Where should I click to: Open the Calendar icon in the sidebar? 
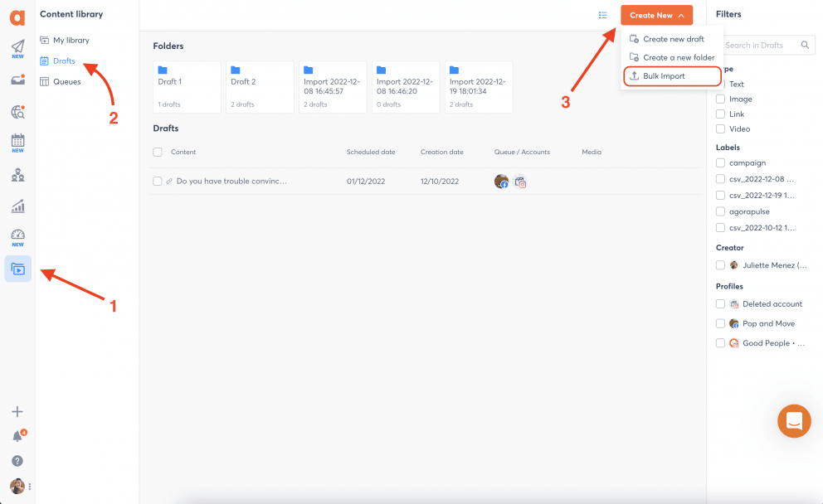(x=18, y=143)
